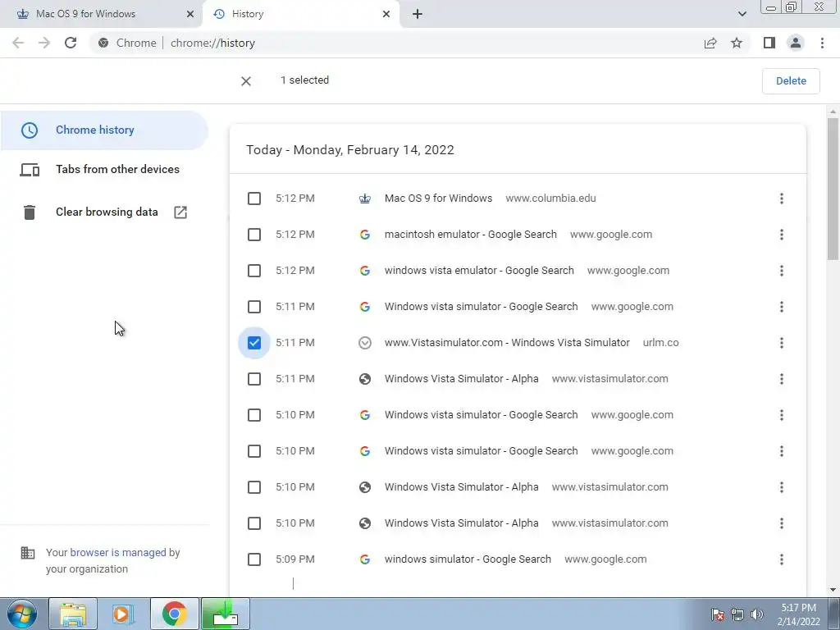The image size is (840, 630).
Task: Open the profile avatar icon
Action: coord(796,43)
